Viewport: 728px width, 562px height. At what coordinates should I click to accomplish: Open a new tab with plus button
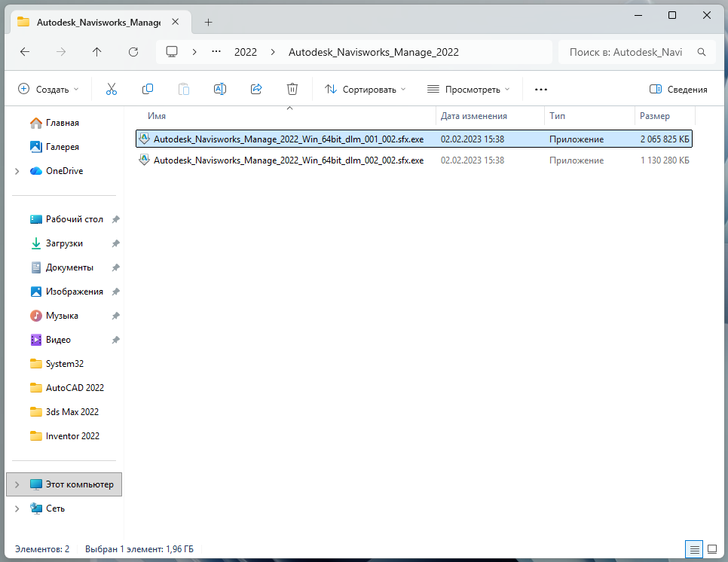coord(209,22)
